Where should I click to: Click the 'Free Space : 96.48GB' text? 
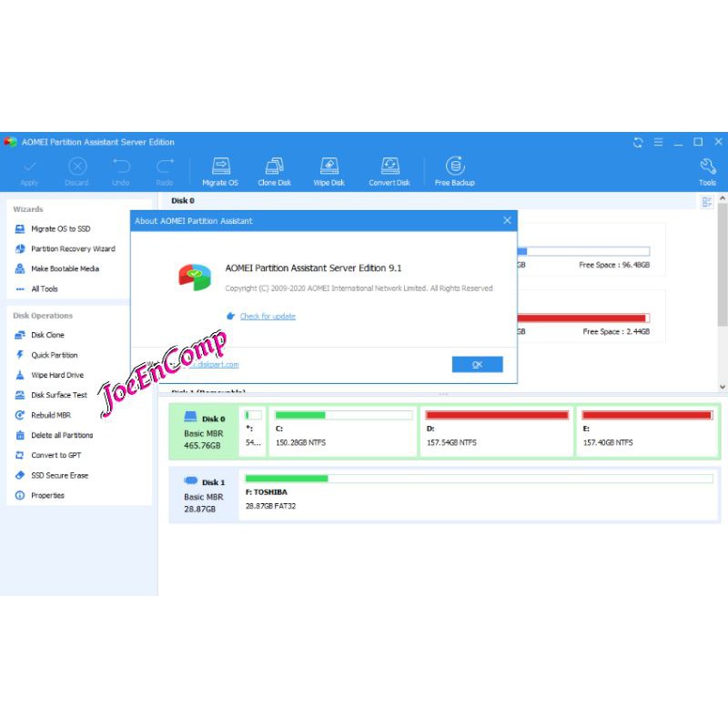tap(613, 265)
